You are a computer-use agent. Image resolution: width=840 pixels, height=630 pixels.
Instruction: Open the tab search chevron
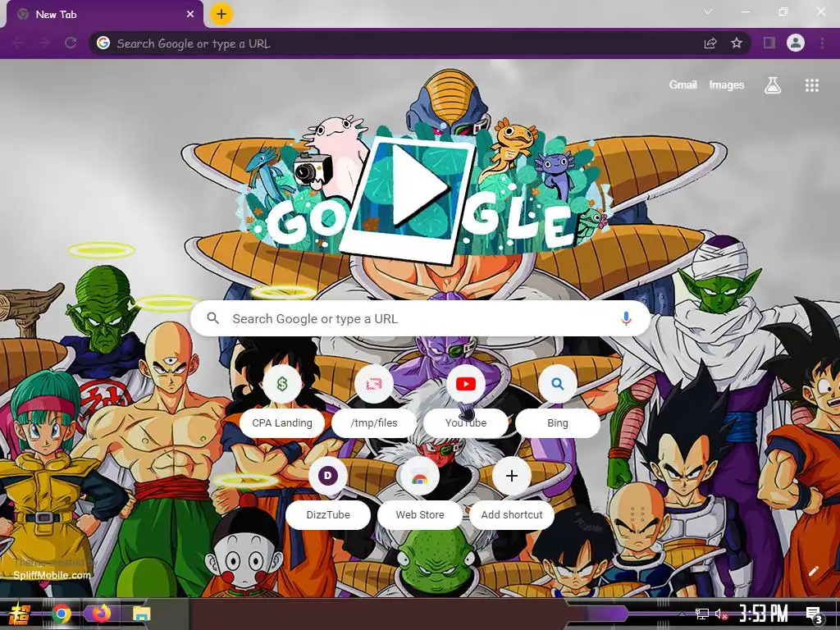click(708, 11)
